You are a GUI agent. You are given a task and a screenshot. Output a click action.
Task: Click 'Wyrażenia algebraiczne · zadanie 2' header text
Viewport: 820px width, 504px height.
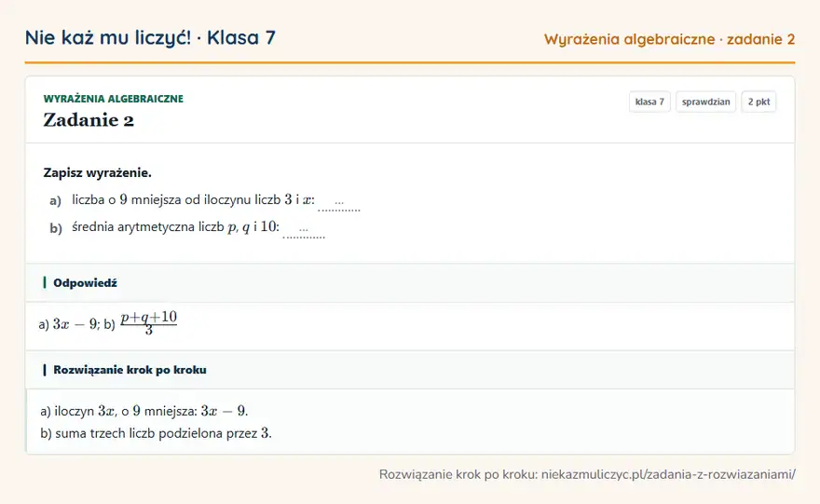pyautogui.click(x=669, y=39)
